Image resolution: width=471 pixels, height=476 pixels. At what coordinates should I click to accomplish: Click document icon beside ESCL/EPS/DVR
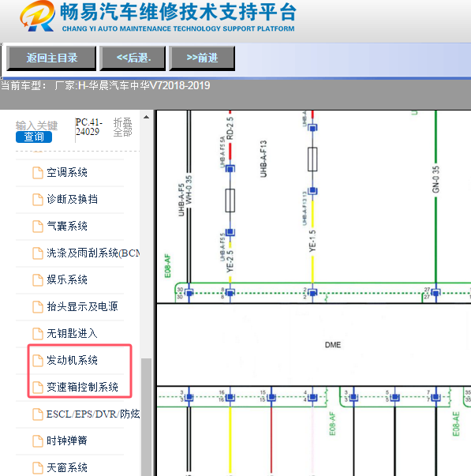[x=38, y=414]
